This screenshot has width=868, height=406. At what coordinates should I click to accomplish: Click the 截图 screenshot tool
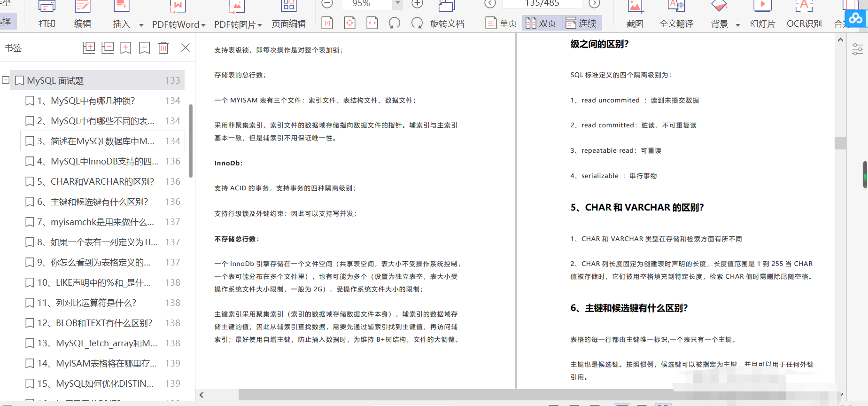(635, 15)
